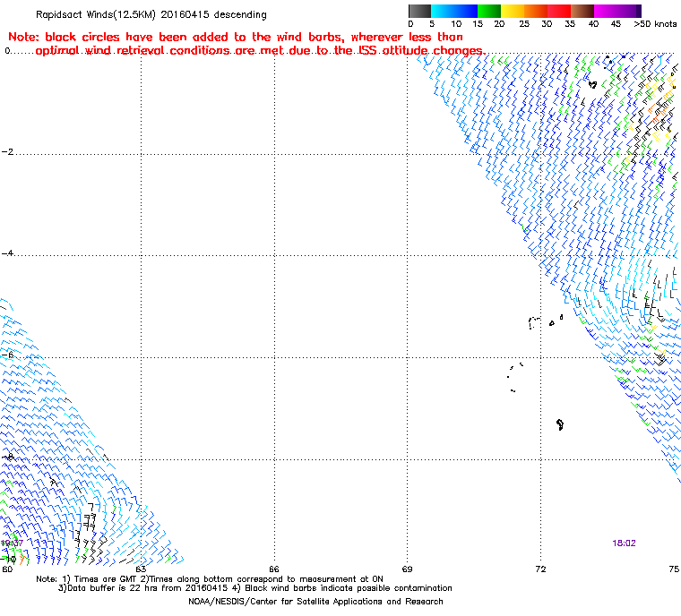Click the latitude label -6
Image resolution: width=681 pixels, height=616 pixels.
(x=7, y=355)
